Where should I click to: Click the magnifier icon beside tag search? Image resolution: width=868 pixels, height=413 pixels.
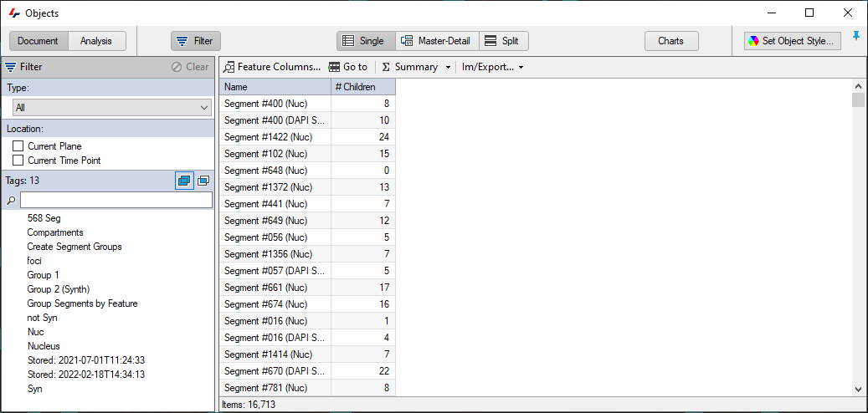11,200
